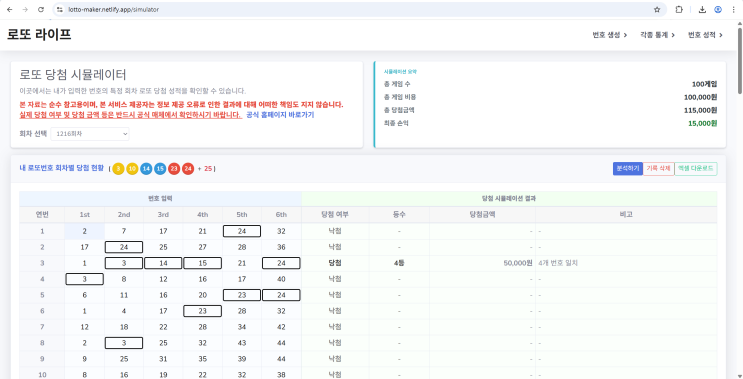743x379 pixels.
Task: Click the 4개 번호 일치 note
Action: pyautogui.click(x=558, y=263)
